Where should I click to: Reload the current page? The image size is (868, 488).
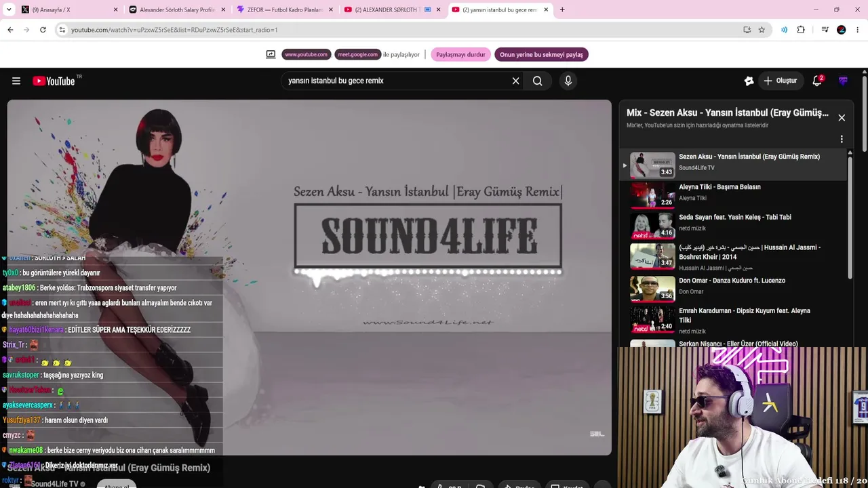tap(43, 30)
